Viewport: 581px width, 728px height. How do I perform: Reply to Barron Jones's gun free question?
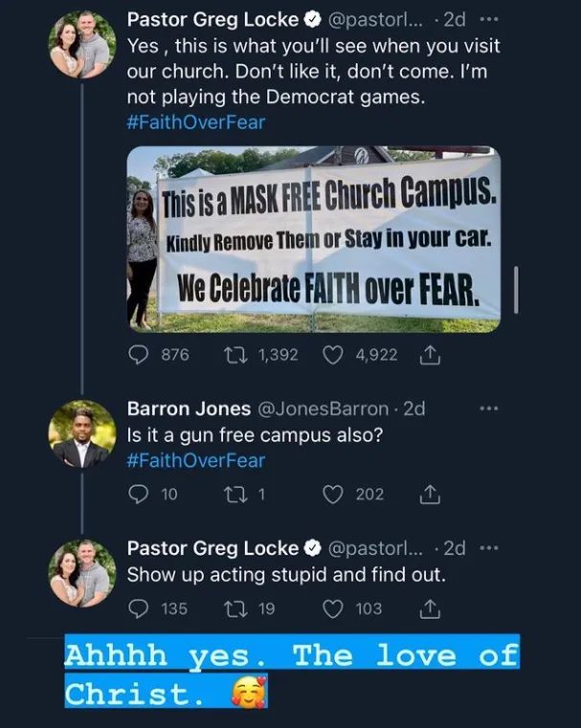coord(140,494)
